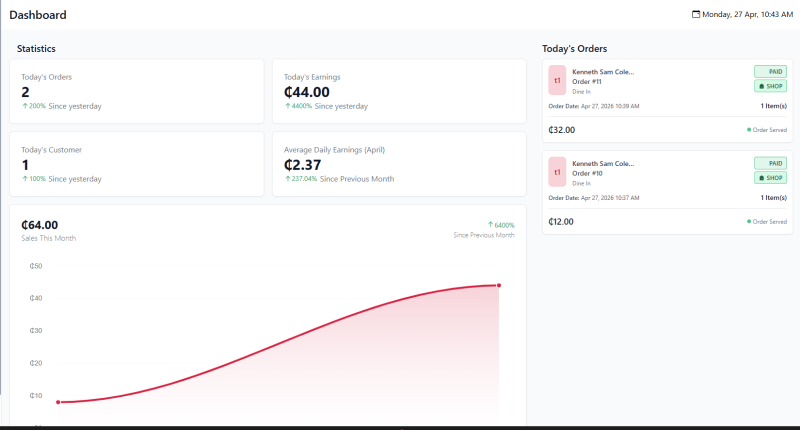Screen dimensions: 800x430
Task: Click the Dine In label on Order #11
Action: (581, 92)
